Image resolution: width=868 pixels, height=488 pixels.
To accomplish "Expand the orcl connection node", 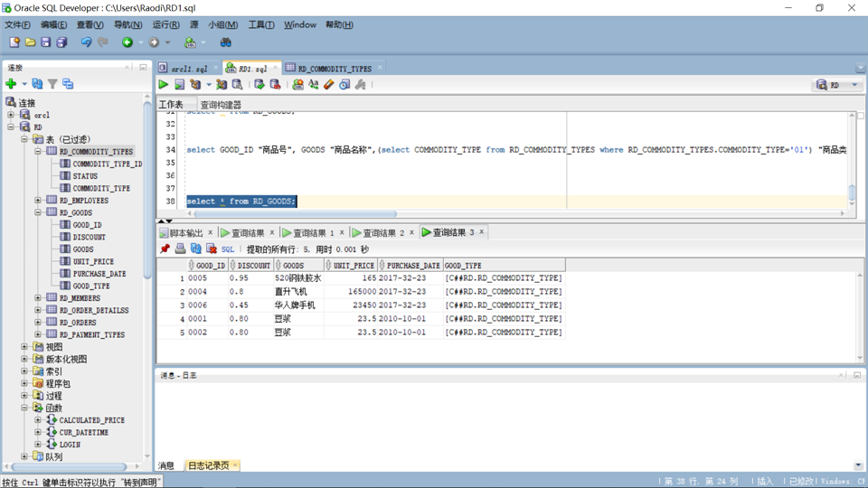I will (x=11, y=115).
